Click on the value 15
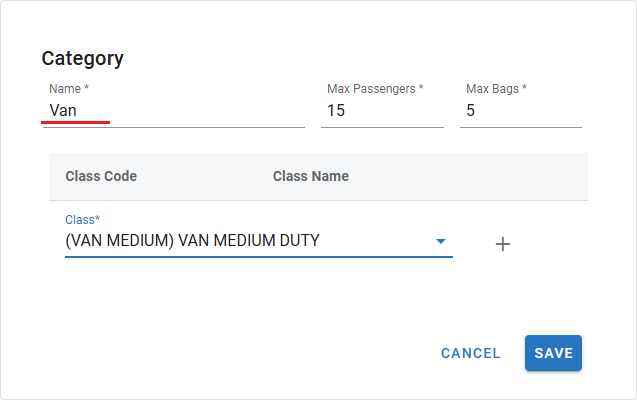637x400 pixels. click(x=336, y=111)
